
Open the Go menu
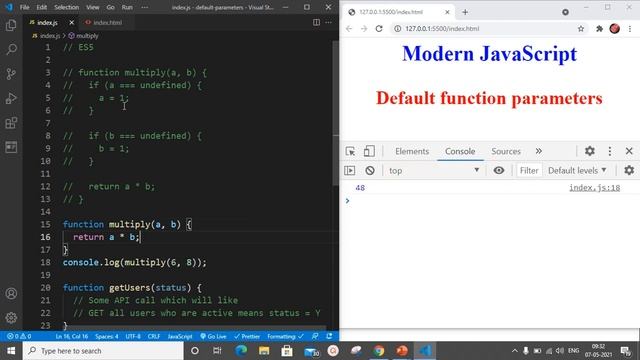pyautogui.click(x=111, y=7)
